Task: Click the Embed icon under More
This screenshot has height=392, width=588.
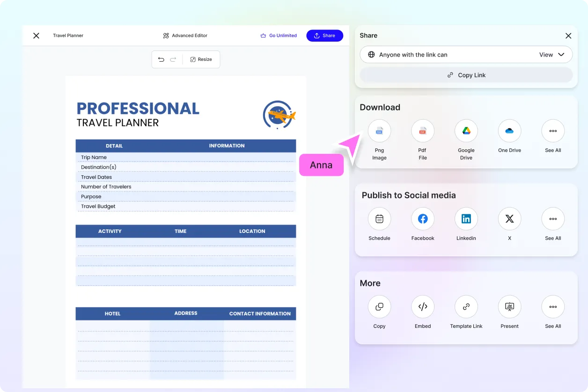Action: tap(423, 306)
